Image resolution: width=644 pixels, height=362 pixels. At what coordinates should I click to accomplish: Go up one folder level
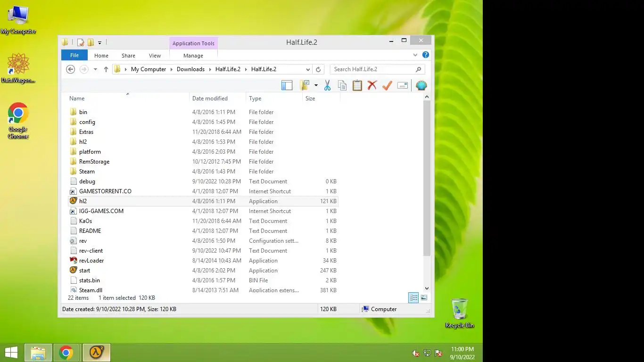(106, 69)
